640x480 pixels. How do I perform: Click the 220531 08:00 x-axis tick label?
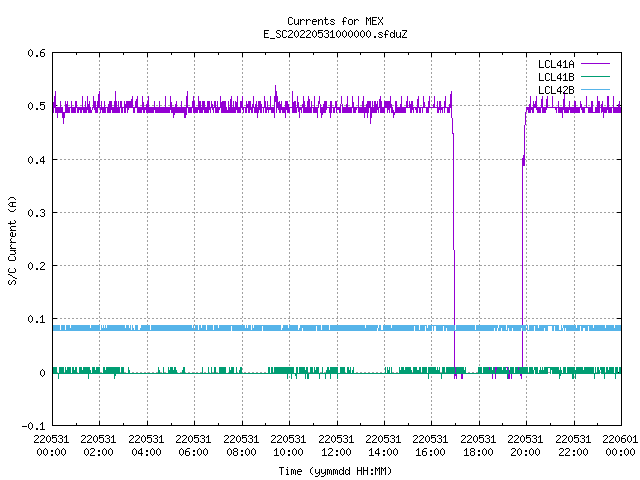[x=241, y=446]
